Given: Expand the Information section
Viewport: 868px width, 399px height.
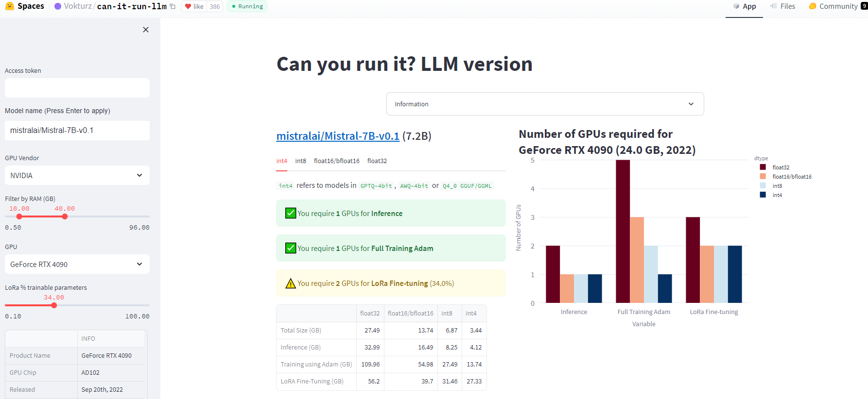Looking at the screenshot, I should click(x=545, y=104).
